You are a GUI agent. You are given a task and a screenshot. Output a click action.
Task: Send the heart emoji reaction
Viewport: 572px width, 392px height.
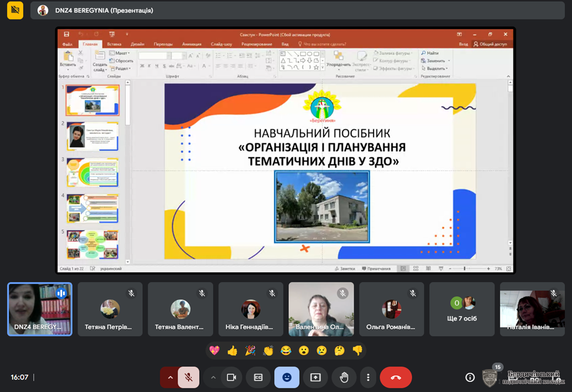(x=214, y=350)
